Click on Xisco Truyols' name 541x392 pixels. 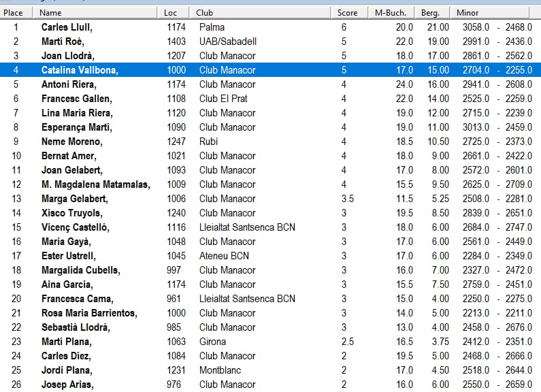[69, 213]
